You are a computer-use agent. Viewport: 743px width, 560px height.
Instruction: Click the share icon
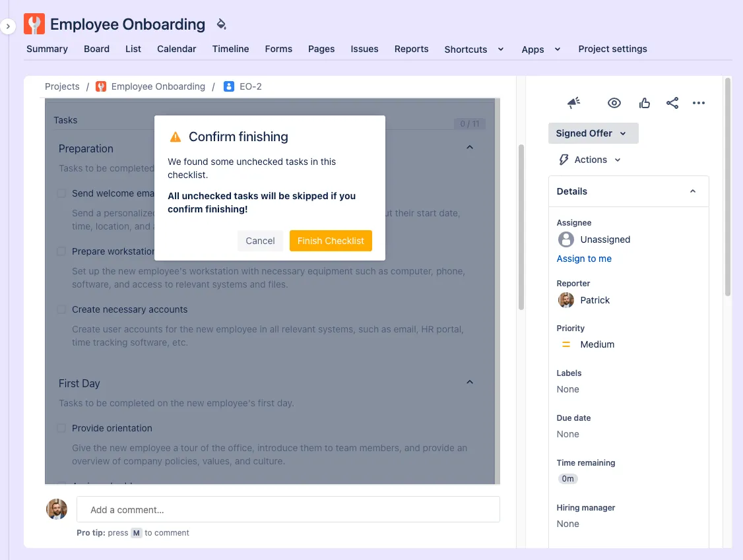coord(672,103)
